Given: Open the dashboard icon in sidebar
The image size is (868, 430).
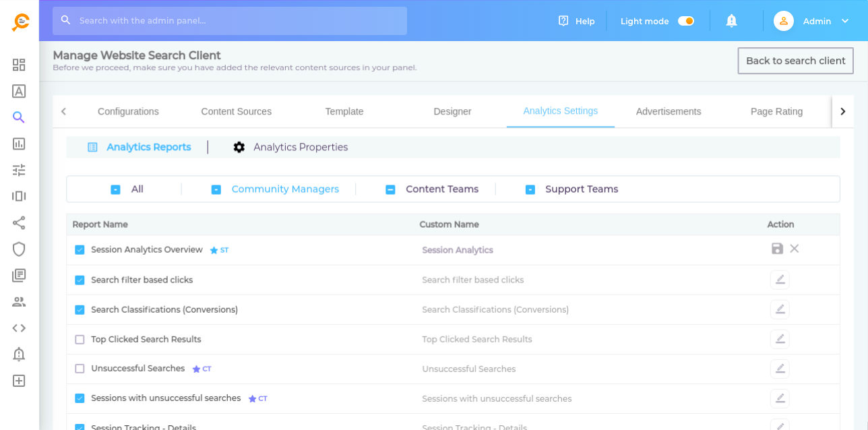Looking at the screenshot, I should pyautogui.click(x=19, y=65).
